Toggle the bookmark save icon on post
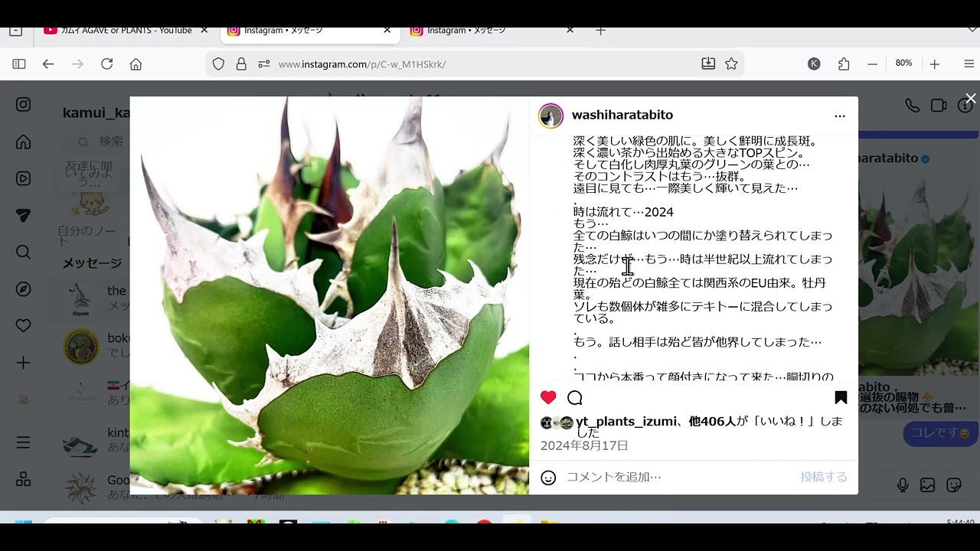 (841, 397)
